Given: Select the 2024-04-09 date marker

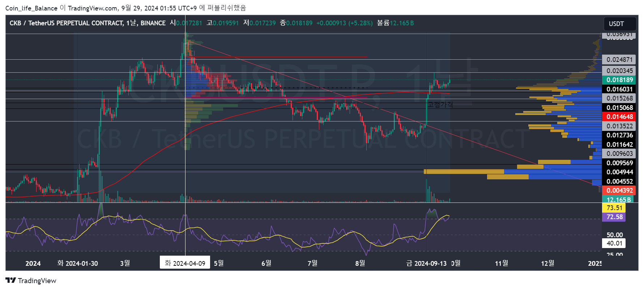Looking at the screenshot, I should tap(185, 263).
